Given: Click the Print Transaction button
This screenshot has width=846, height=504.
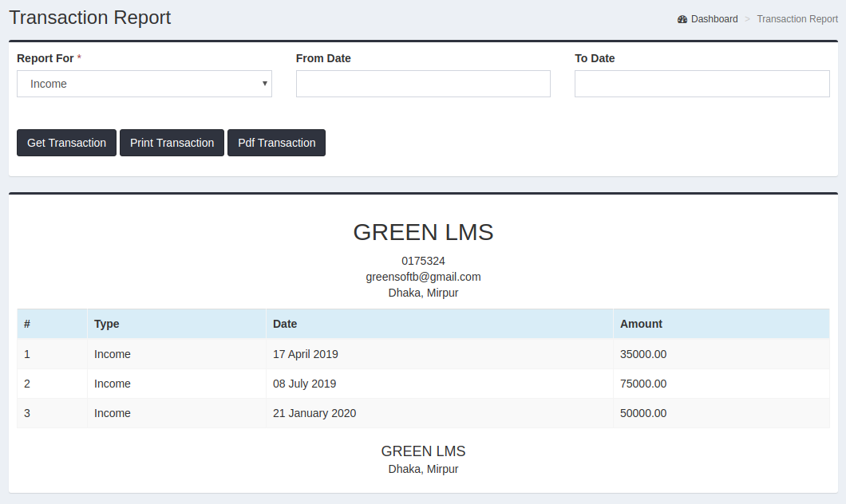Looking at the screenshot, I should coord(172,143).
